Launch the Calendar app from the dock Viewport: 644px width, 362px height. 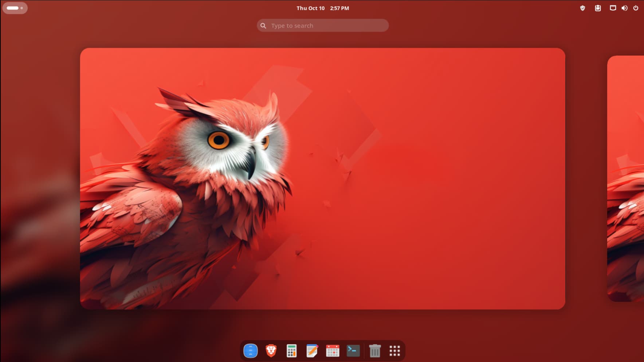point(333,351)
